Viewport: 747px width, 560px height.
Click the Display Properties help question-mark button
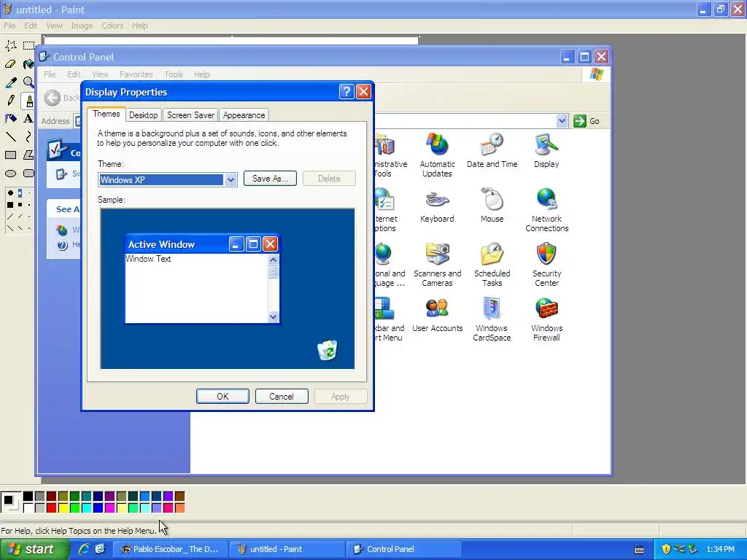[347, 91]
